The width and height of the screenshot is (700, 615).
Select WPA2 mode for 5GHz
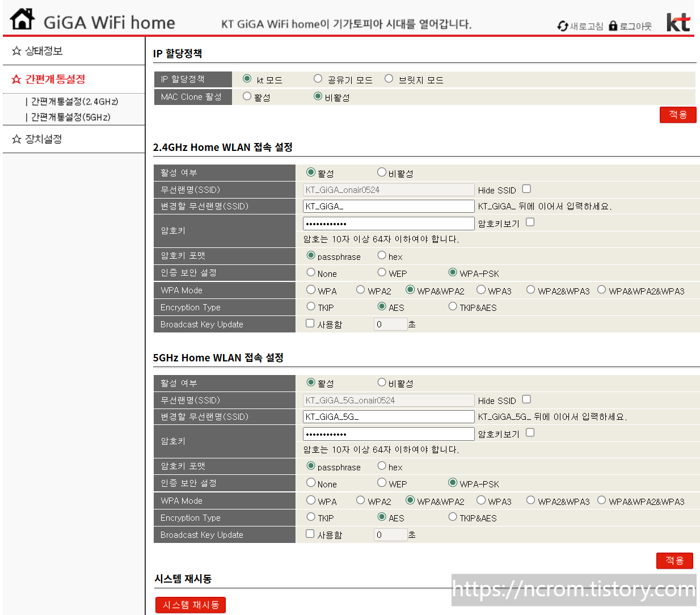361,500
